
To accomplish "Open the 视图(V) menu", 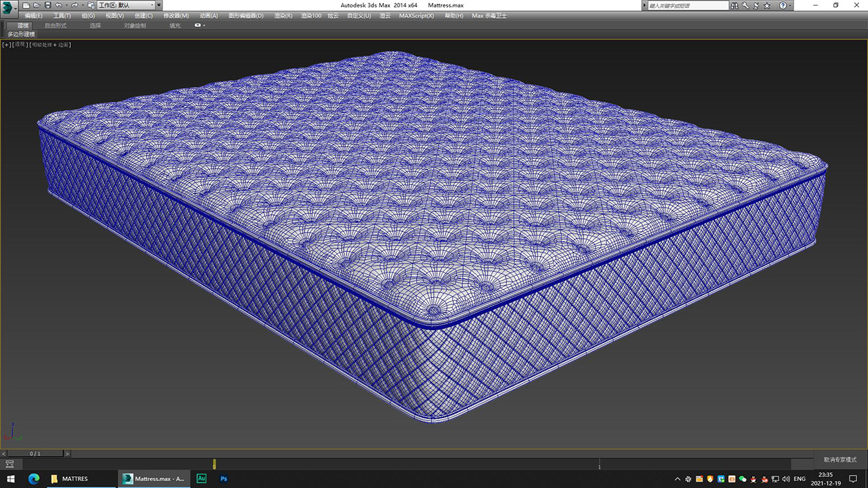I will (115, 16).
